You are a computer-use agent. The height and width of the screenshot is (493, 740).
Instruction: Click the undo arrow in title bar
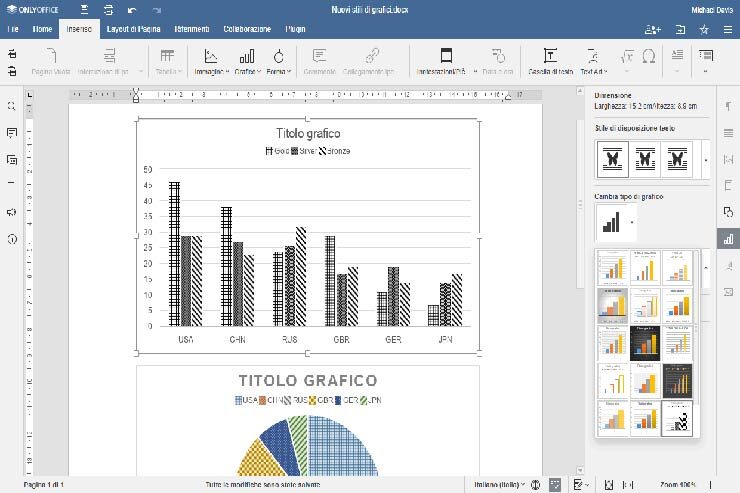(x=132, y=10)
